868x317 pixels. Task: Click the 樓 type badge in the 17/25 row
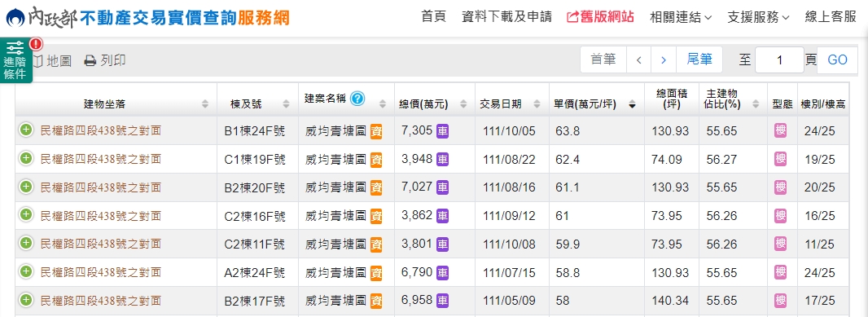[781, 301]
